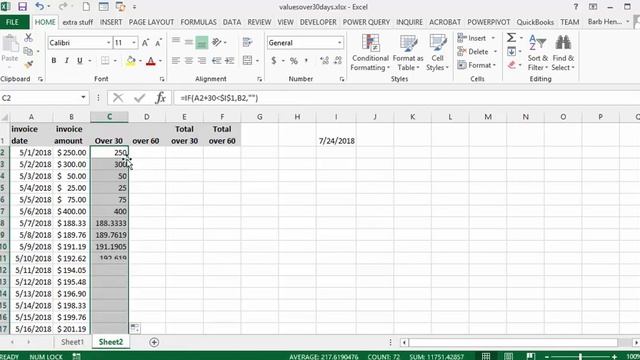Click inside the formula bar
This screenshot has width=640, height=360.
click(x=406, y=98)
